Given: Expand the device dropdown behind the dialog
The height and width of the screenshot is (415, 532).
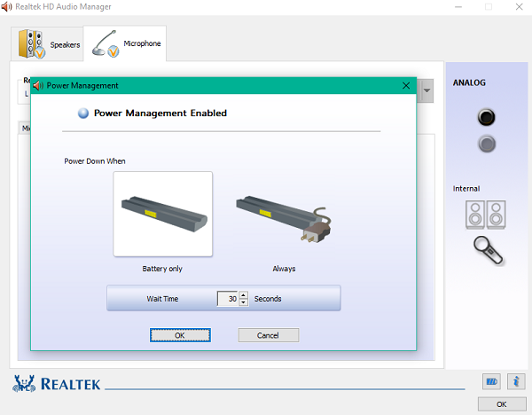Looking at the screenshot, I should coord(427,90).
